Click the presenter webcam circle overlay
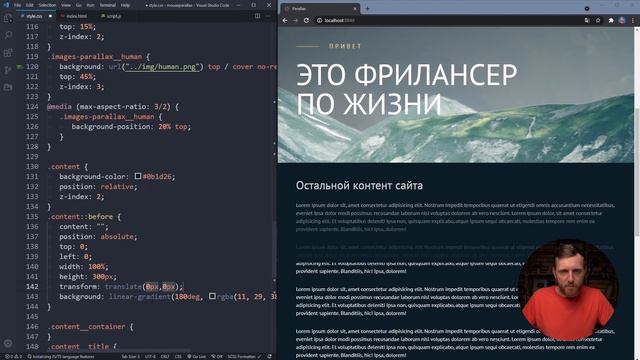The image size is (640, 360). click(568, 290)
